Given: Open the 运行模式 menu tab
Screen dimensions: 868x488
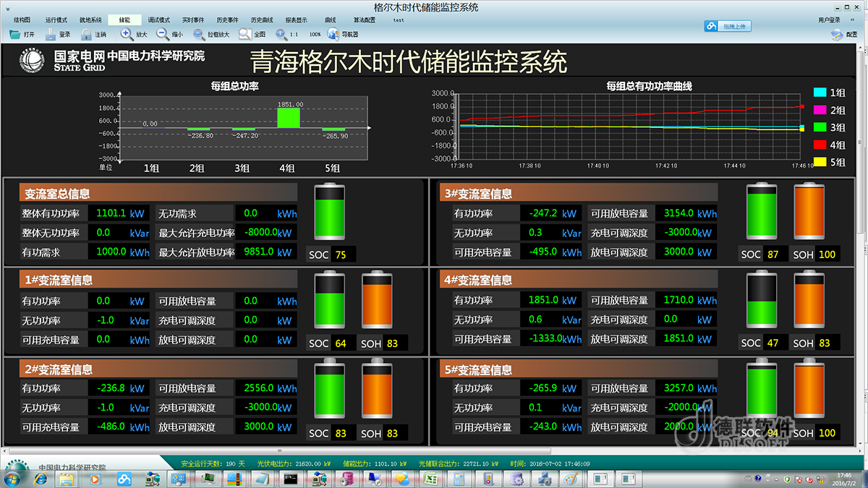Looking at the screenshot, I should click(56, 20).
